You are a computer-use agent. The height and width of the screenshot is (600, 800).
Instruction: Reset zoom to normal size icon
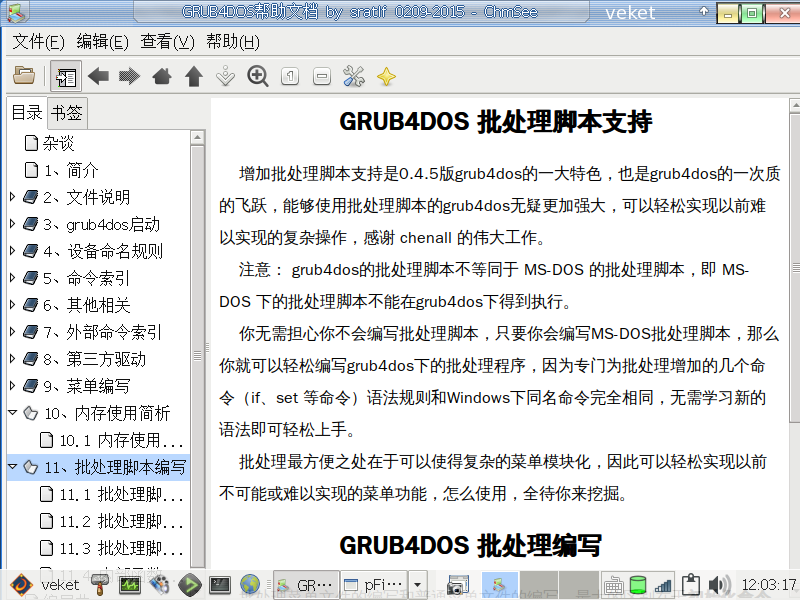(x=290, y=77)
